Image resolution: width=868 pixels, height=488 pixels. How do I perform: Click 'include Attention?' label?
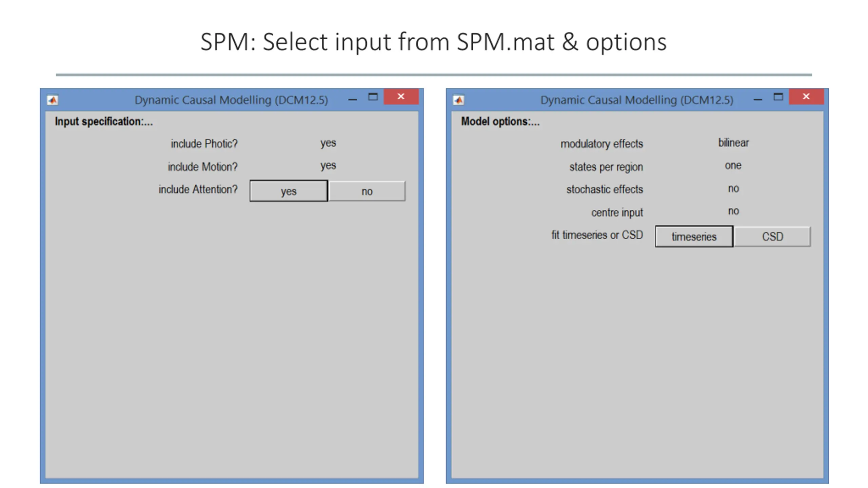coord(198,189)
